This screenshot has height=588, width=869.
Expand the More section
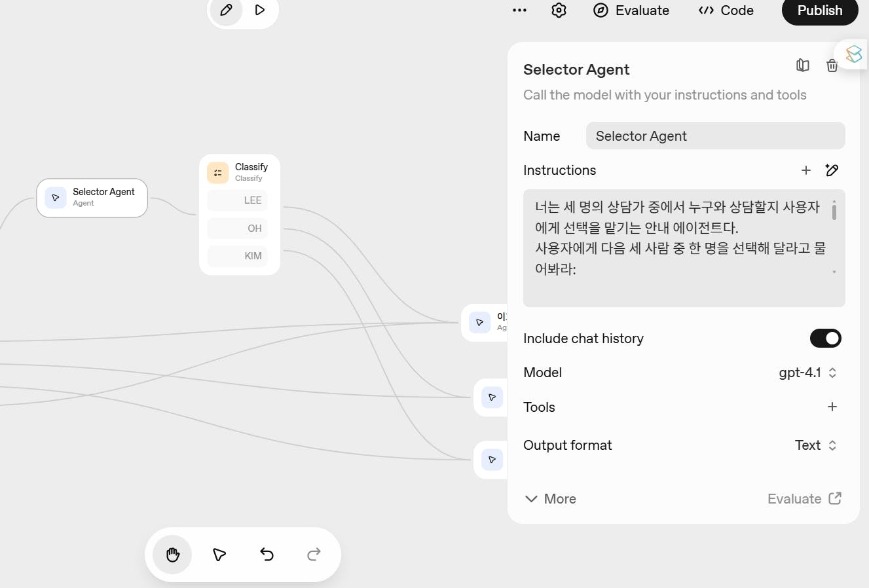(551, 499)
